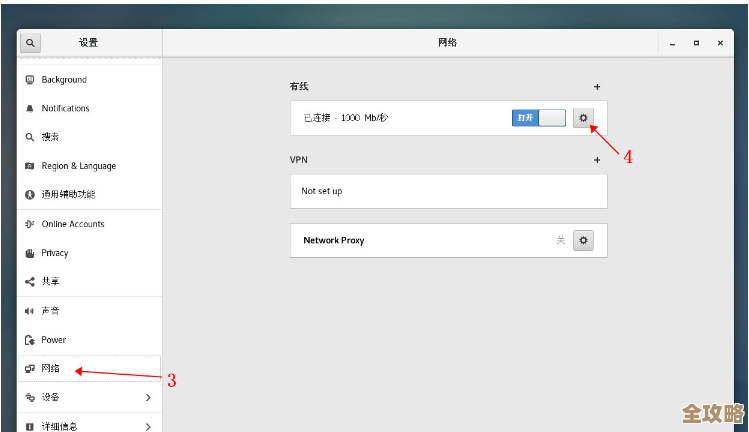Click the search icon in settings header
Screen dimensions: 749x432
(x=31, y=43)
